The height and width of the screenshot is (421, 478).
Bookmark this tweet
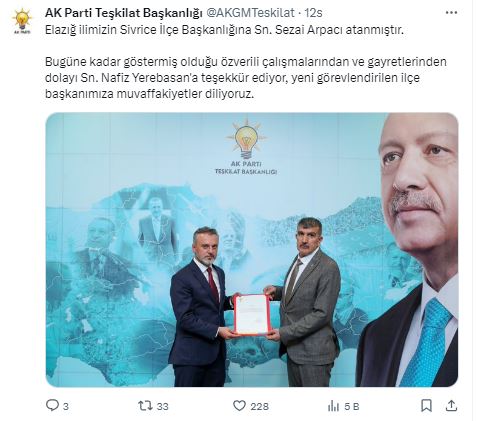tap(426, 406)
